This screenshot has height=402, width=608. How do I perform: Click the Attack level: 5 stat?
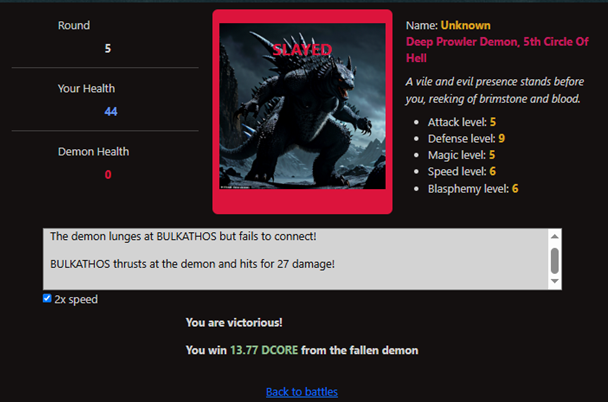point(462,122)
